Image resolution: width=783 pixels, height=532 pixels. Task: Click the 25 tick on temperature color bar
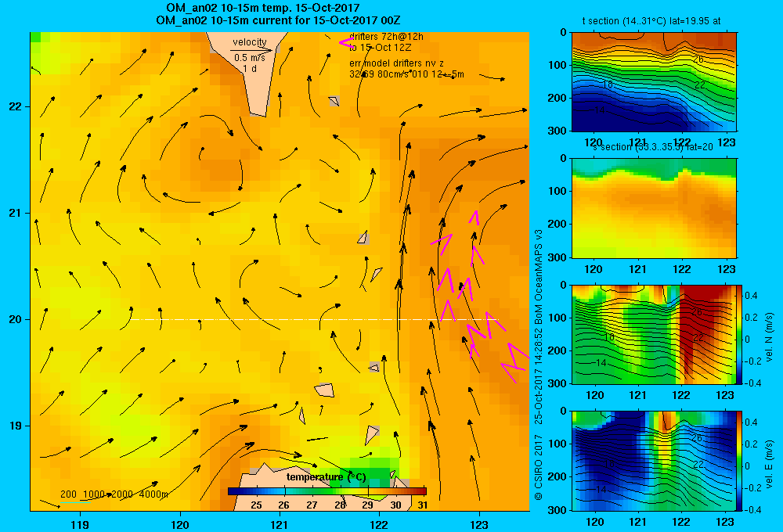click(256, 505)
